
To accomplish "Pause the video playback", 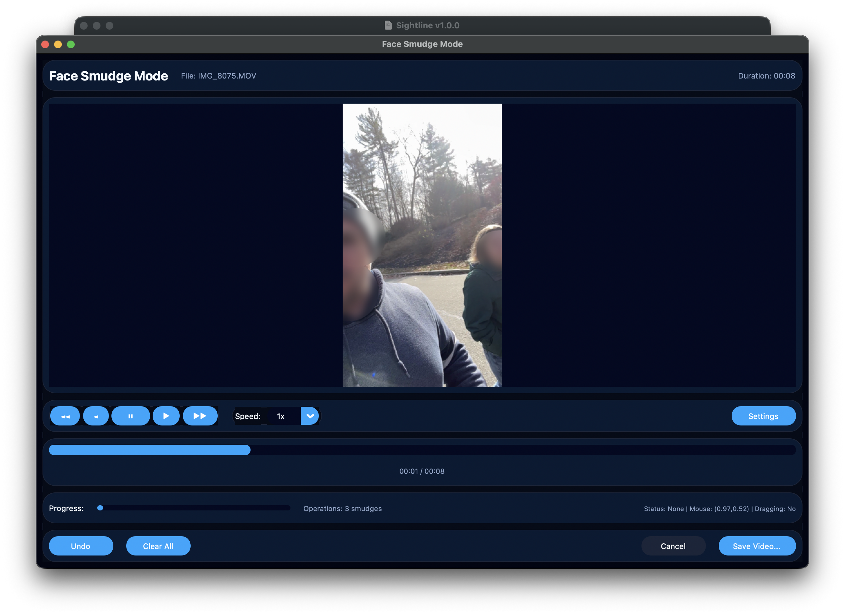I will click(x=130, y=416).
